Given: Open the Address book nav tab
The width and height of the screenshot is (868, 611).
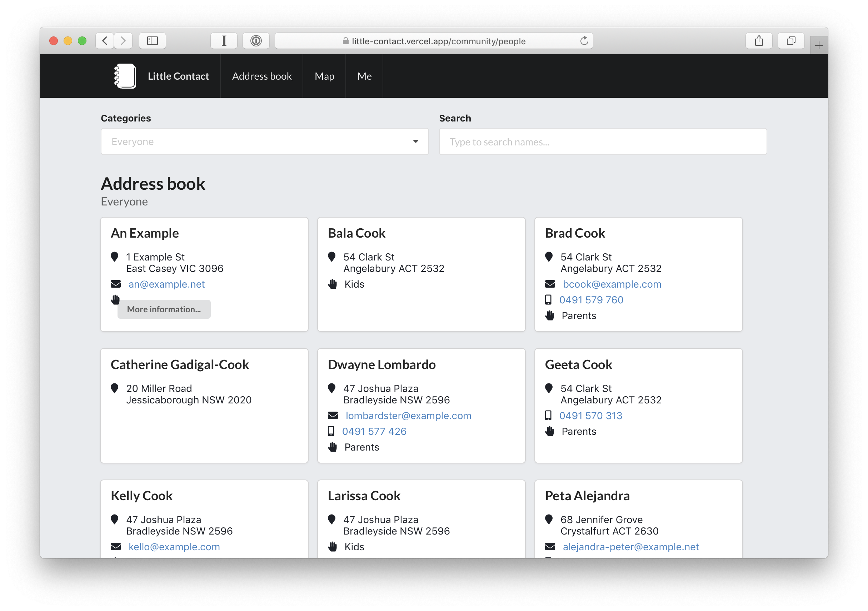Looking at the screenshot, I should pos(261,76).
